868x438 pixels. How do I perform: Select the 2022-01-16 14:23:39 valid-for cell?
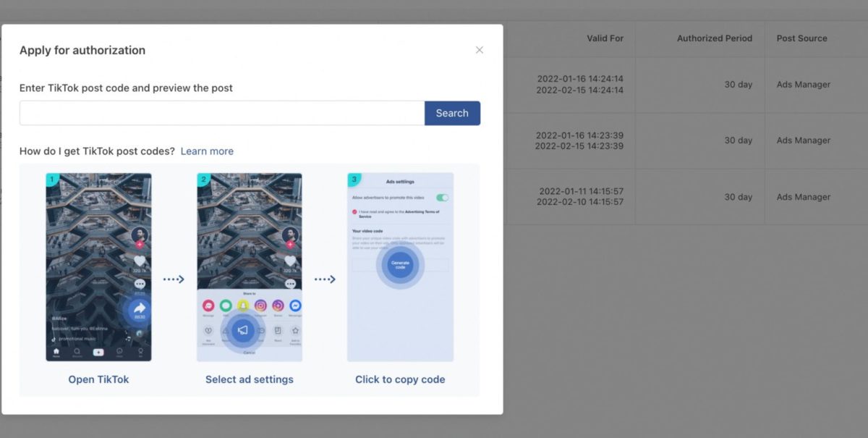[x=579, y=140]
